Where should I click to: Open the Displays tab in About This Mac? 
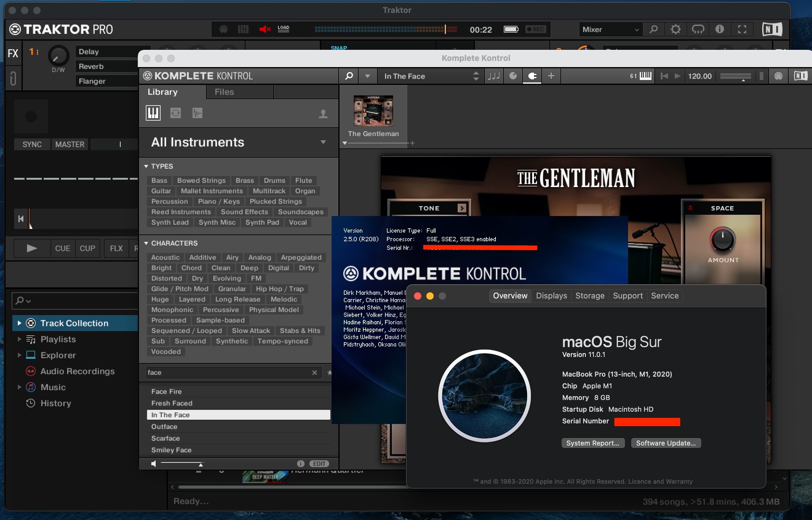coord(551,296)
